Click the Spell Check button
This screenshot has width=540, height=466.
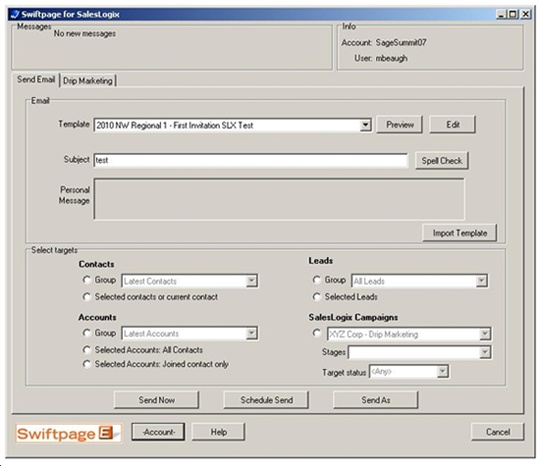[x=442, y=160]
